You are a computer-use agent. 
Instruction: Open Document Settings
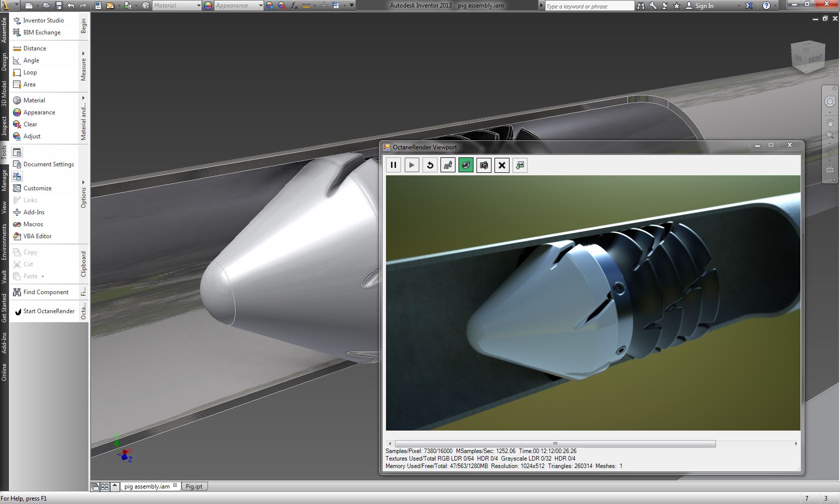(x=43, y=164)
